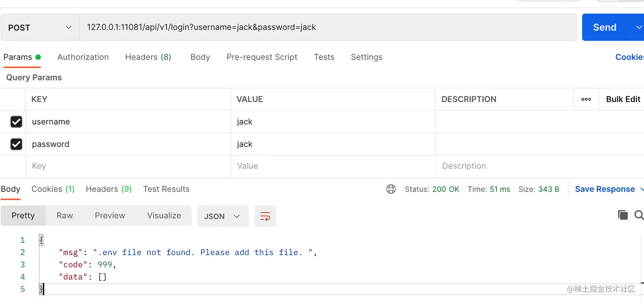Click the "data": [] line
Image resolution: width=644 pixels, height=302 pixels.
[x=83, y=277]
